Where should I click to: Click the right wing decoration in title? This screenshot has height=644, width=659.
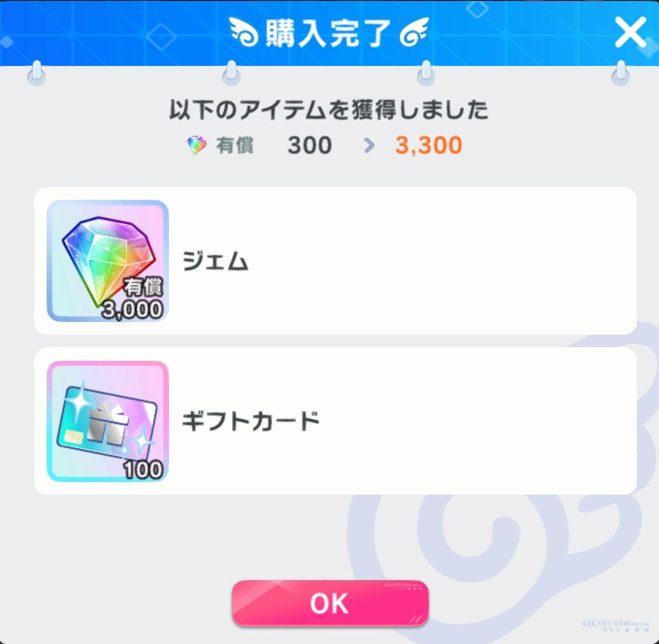click(414, 32)
